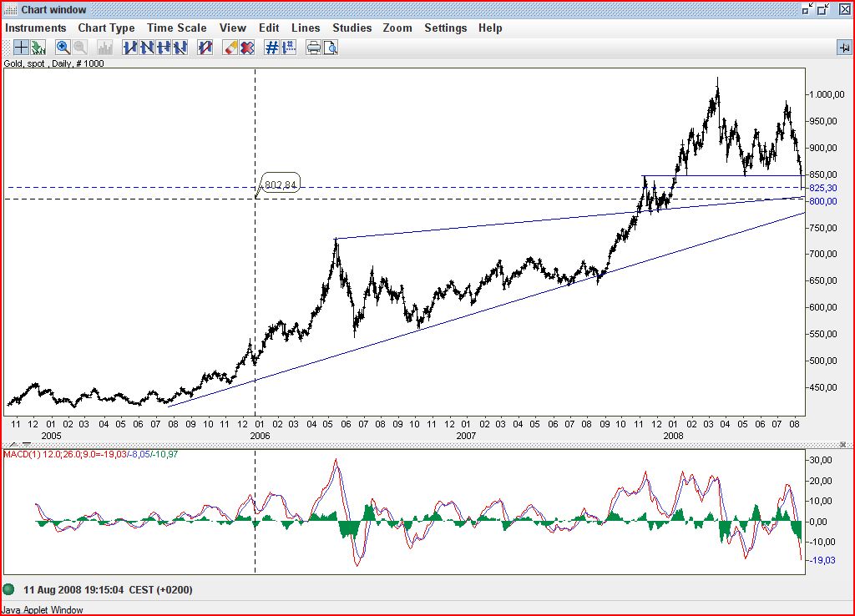The image size is (855, 616).
Task: Open the Edit menu
Action: coord(269,28)
